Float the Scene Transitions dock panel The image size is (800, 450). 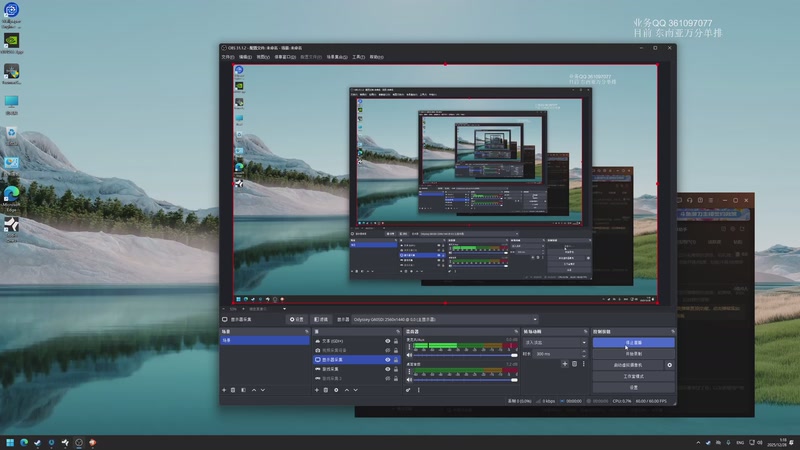click(586, 332)
